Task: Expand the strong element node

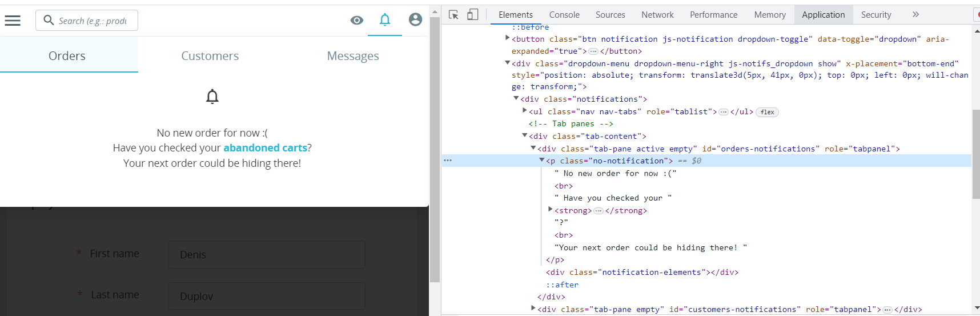Action: pyautogui.click(x=550, y=210)
